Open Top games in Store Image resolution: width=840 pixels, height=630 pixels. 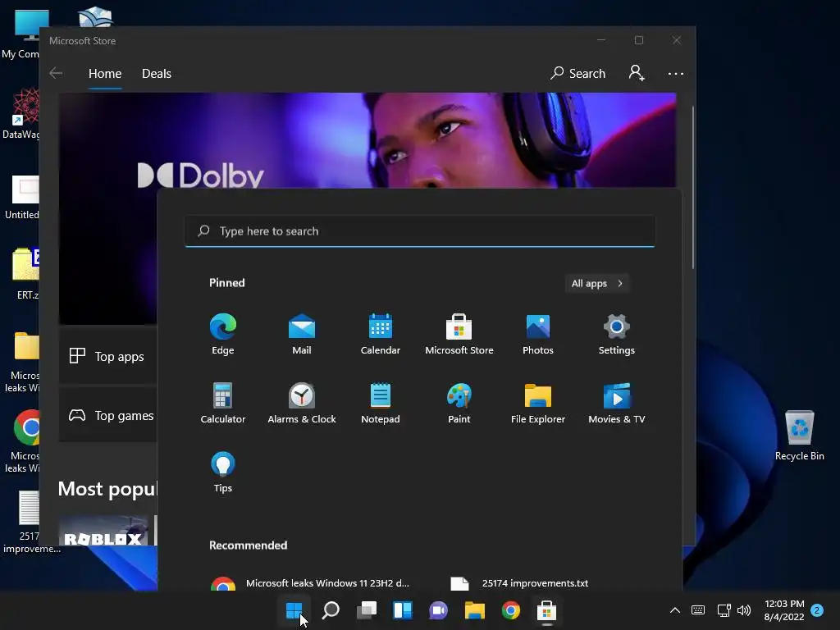coord(107,415)
